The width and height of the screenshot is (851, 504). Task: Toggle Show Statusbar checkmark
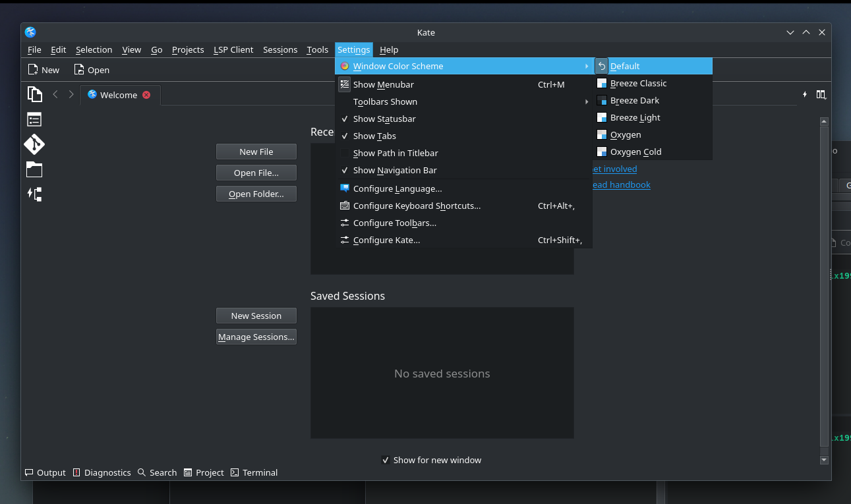coord(464,119)
